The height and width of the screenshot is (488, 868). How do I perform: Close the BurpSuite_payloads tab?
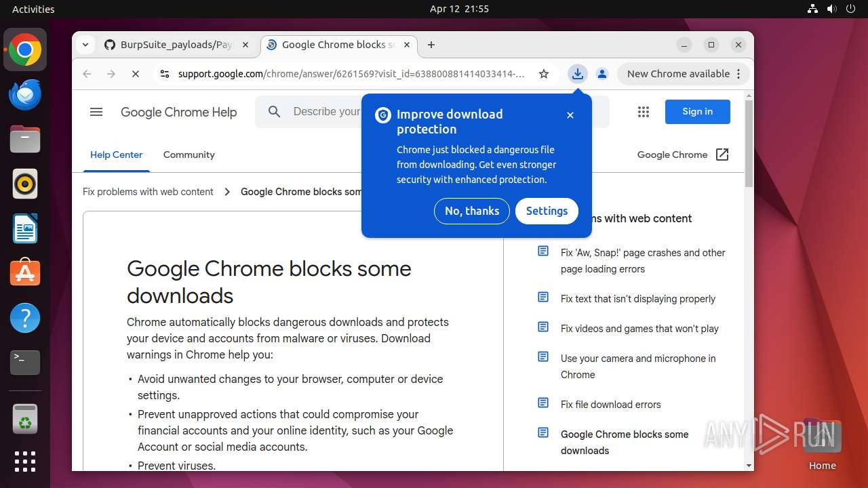click(245, 45)
